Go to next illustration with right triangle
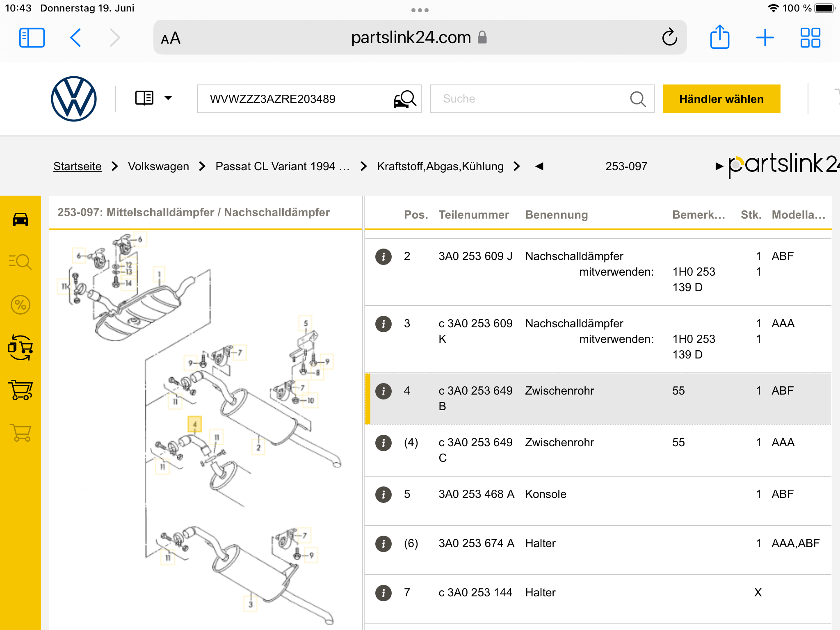 (719, 166)
